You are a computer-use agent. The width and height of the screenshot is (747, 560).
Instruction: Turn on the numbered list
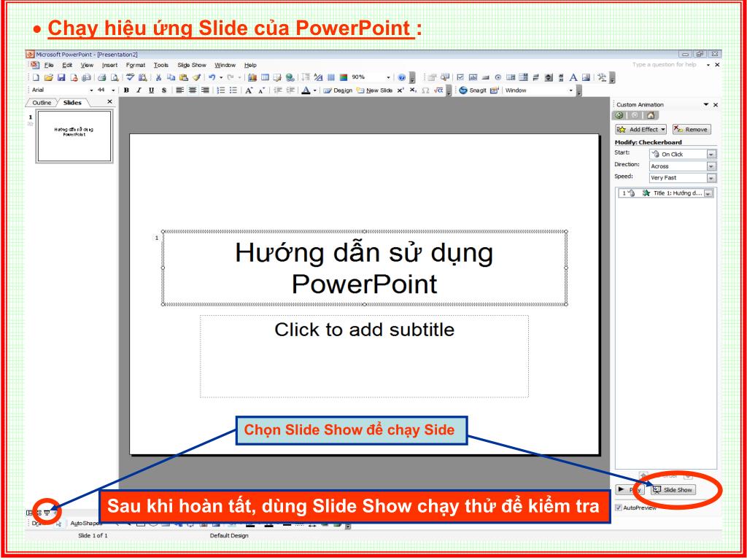pos(221,90)
